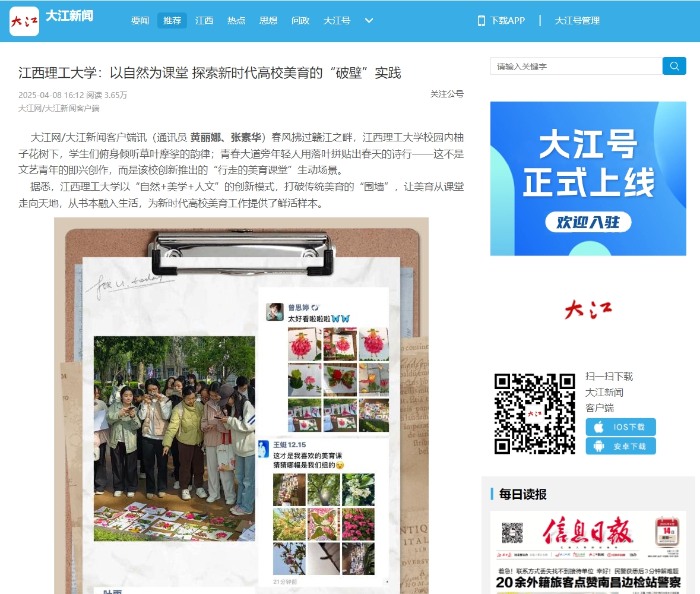Switch to the 思想 section
The image size is (700, 594).
pyautogui.click(x=268, y=21)
